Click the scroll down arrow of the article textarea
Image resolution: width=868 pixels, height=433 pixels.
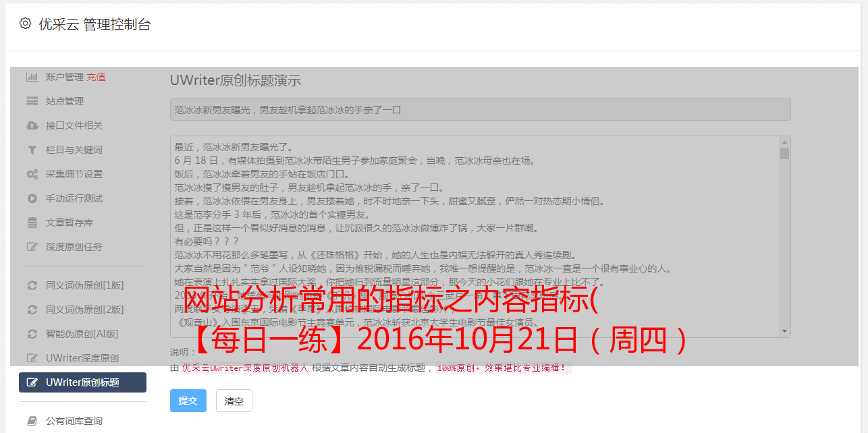784,331
